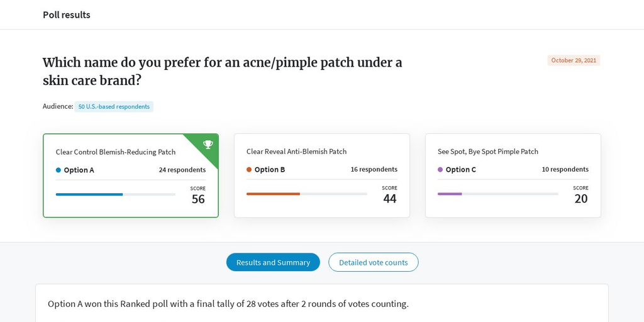Click the orange dot beside Option B
This screenshot has height=322, width=644.
[x=249, y=170]
